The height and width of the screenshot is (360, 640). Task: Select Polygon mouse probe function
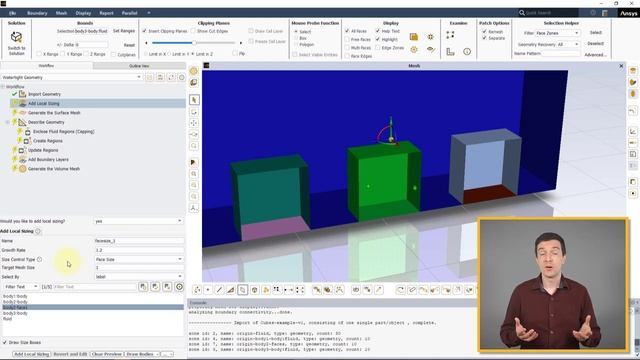[296, 44]
